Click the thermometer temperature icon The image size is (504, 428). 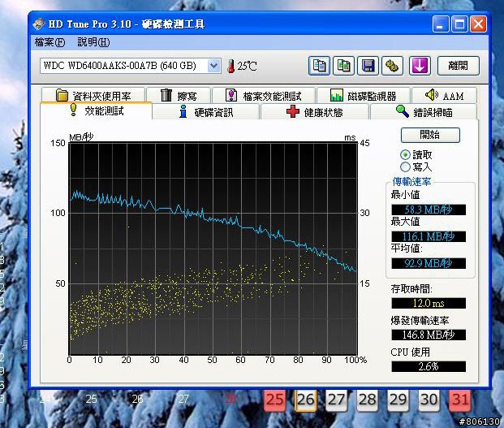pos(230,67)
